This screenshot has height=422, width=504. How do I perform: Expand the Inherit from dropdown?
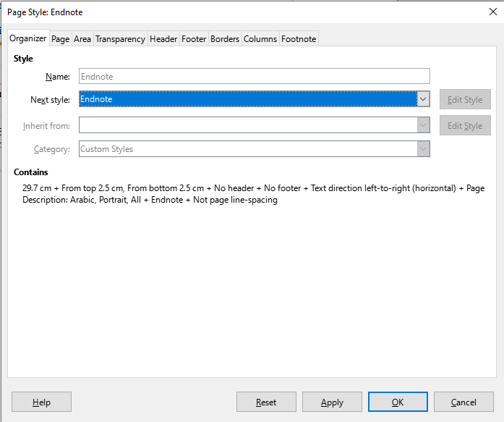coord(423,125)
